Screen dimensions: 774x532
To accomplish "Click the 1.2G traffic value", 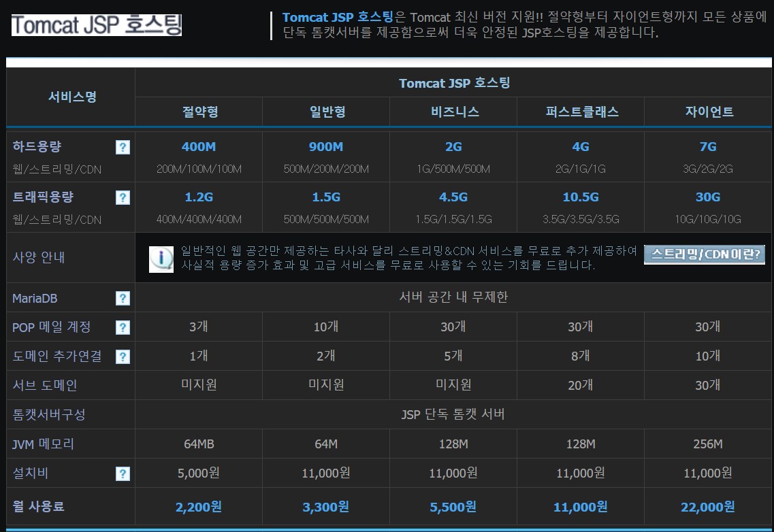I will tap(199, 197).
